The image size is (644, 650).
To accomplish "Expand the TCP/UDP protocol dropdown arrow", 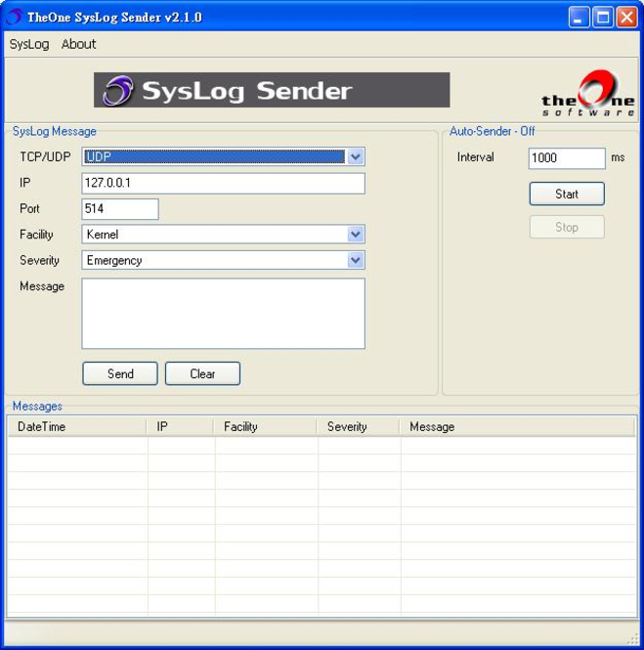I will [356, 156].
